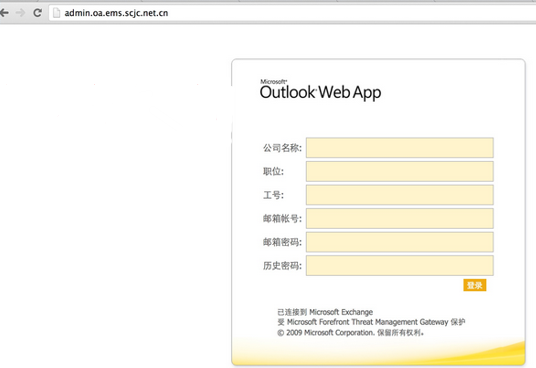Click the 工号 label

click(x=273, y=195)
